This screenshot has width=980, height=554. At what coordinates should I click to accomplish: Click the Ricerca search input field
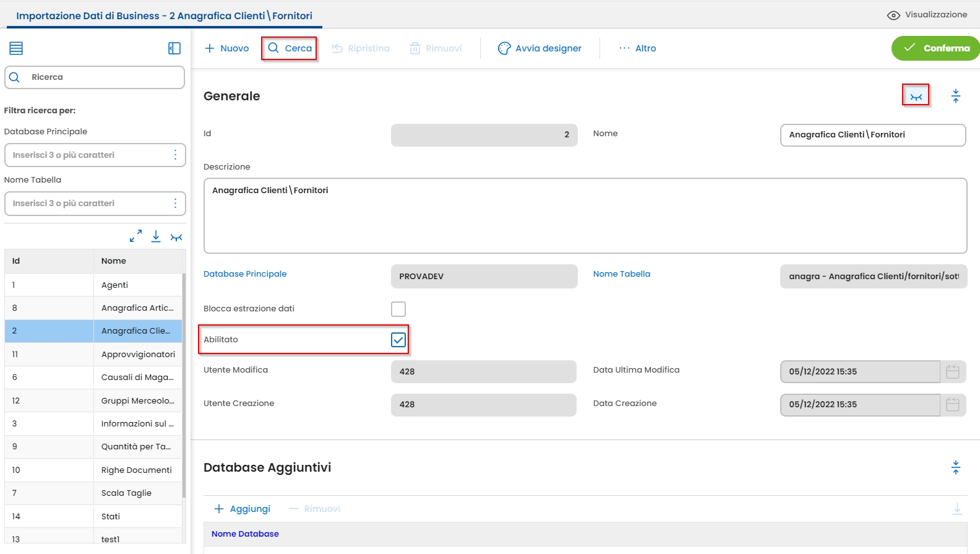tap(102, 77)
